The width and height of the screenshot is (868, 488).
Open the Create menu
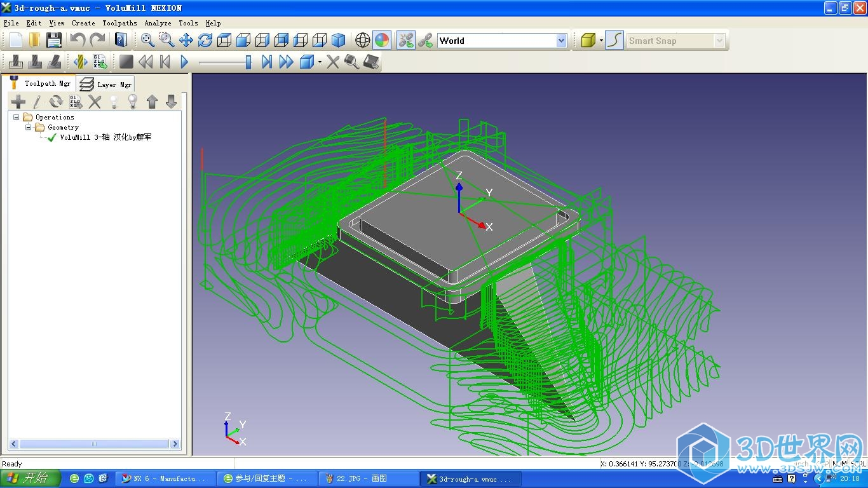click(x=83, y=23)
